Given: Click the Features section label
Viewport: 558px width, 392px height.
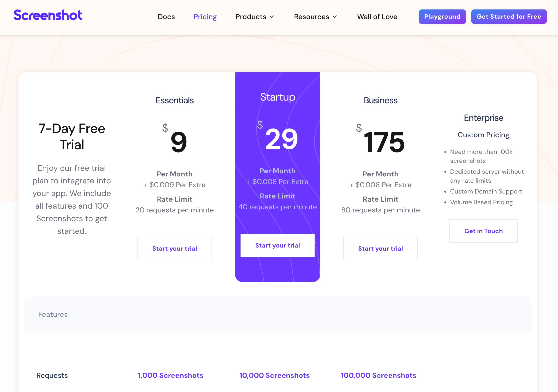Looking at the screenshot, I should (53, 314).
